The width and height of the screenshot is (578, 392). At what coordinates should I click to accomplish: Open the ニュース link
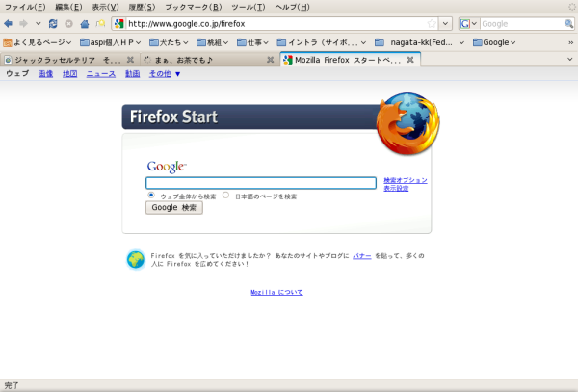[101, 74]
